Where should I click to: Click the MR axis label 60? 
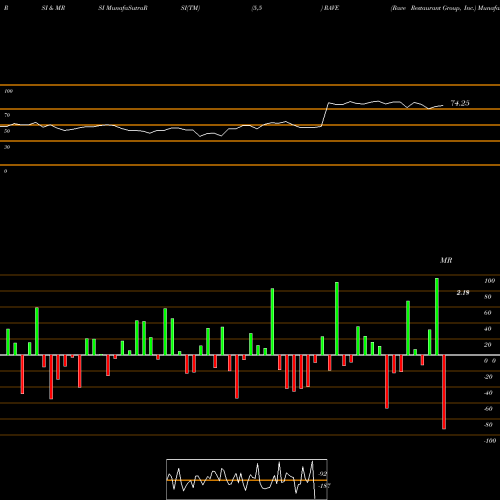[x=488, y=313]
